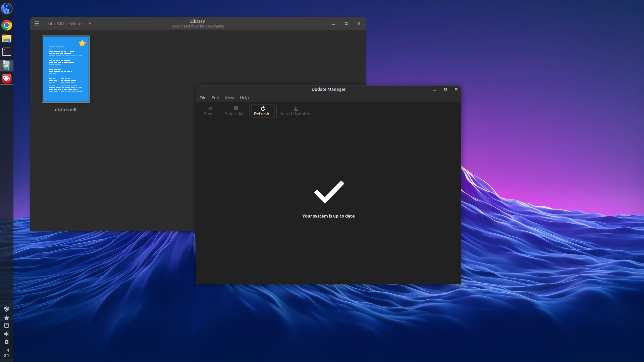Open the wired network tray icon
This screenshot has width=644, height=362.
coord(6,325)
